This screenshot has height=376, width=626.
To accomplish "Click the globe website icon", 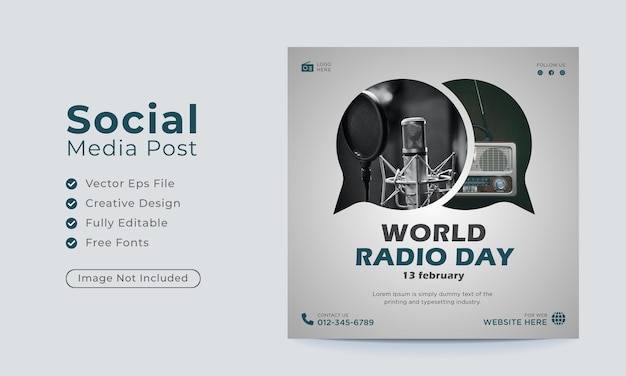I will pyautogui.click(x=559, y=319).
